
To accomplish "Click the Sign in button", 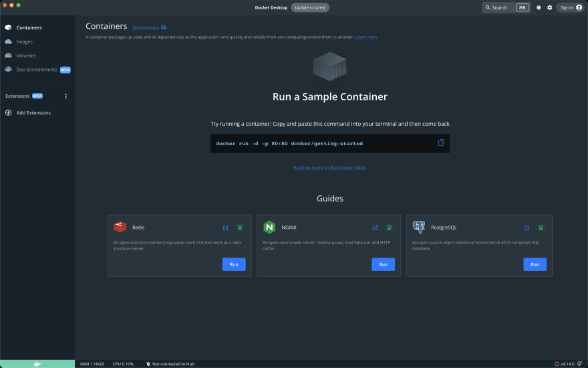I will [571, 7].
